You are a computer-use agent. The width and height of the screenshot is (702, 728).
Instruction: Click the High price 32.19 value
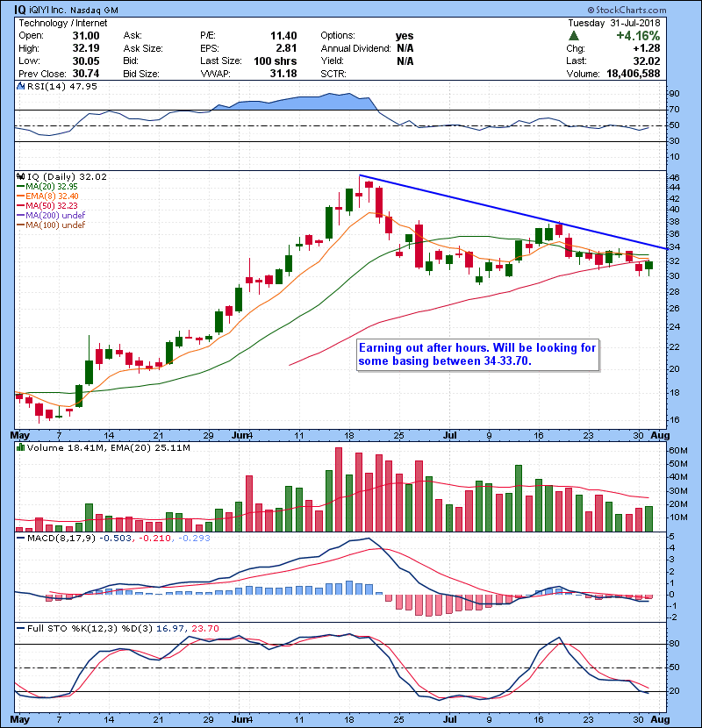point(86,48)
